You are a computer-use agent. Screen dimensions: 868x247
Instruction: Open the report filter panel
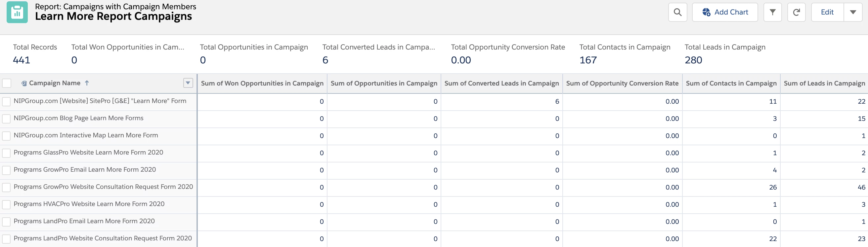(x=772, y=13)
